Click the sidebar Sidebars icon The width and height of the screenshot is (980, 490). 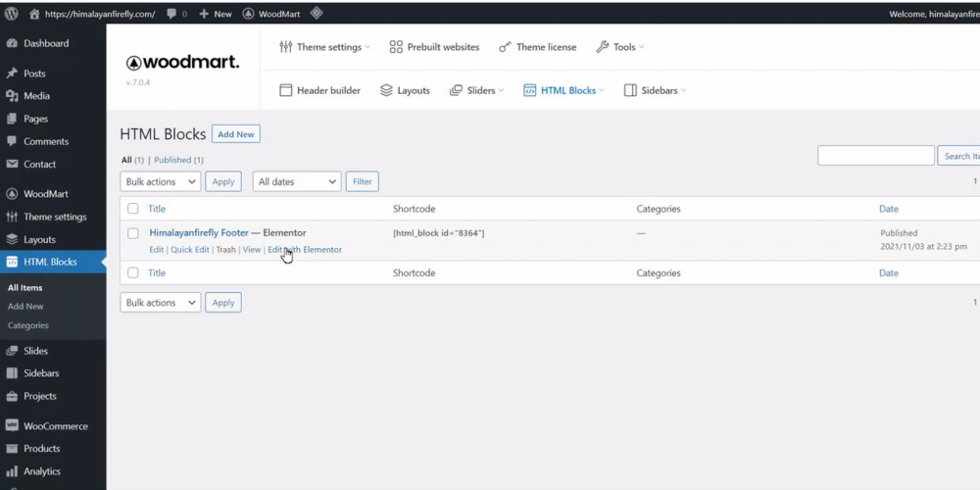12,373
